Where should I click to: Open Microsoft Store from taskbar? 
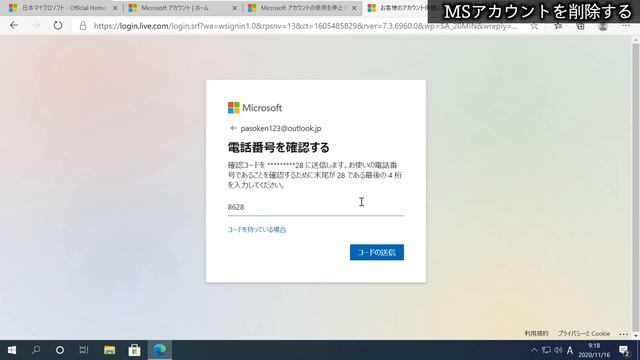134,350
